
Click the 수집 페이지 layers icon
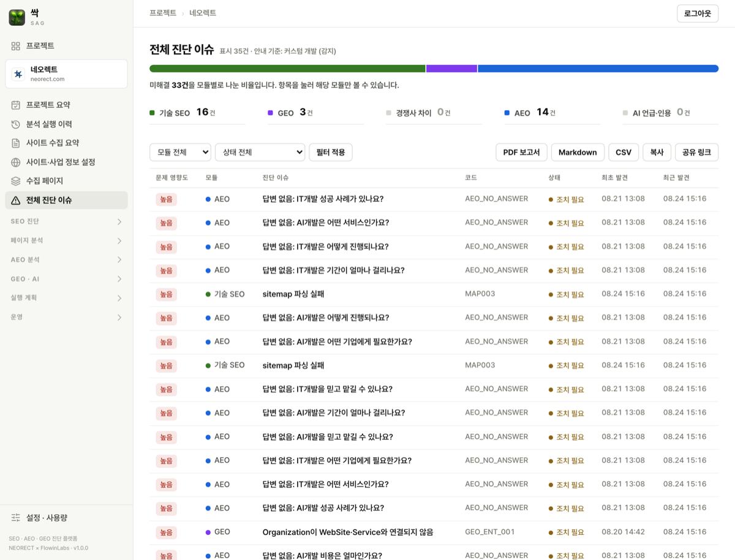[x=16, y=181]
